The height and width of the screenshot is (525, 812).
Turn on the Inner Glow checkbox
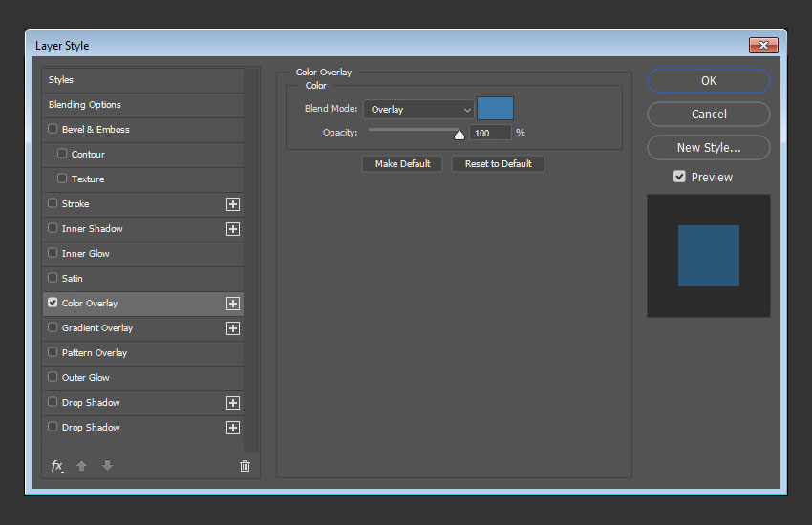click(x=53, y=252)
